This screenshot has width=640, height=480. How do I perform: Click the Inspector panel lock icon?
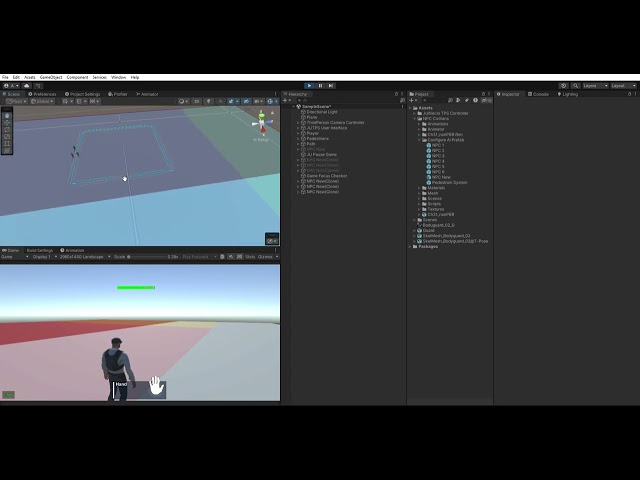coord(629,94)
